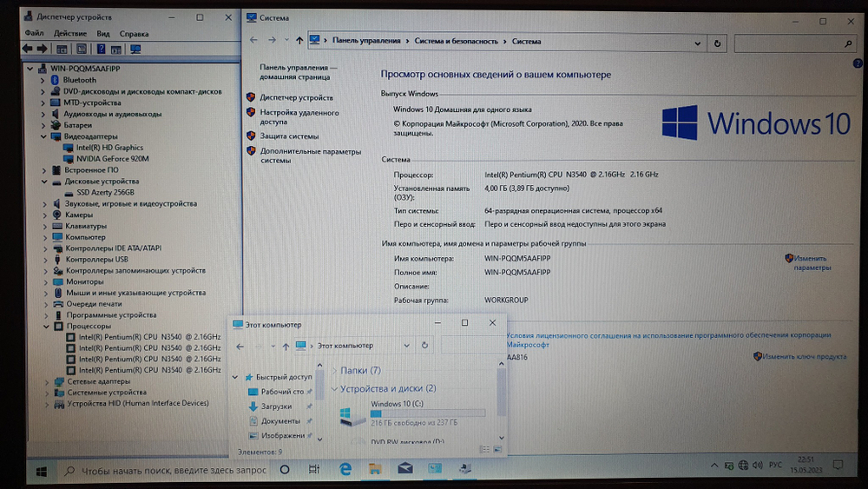Screen dimensions: 868x489
Task: Open File Explorer from taskbar
Action: tap(375, 468)
